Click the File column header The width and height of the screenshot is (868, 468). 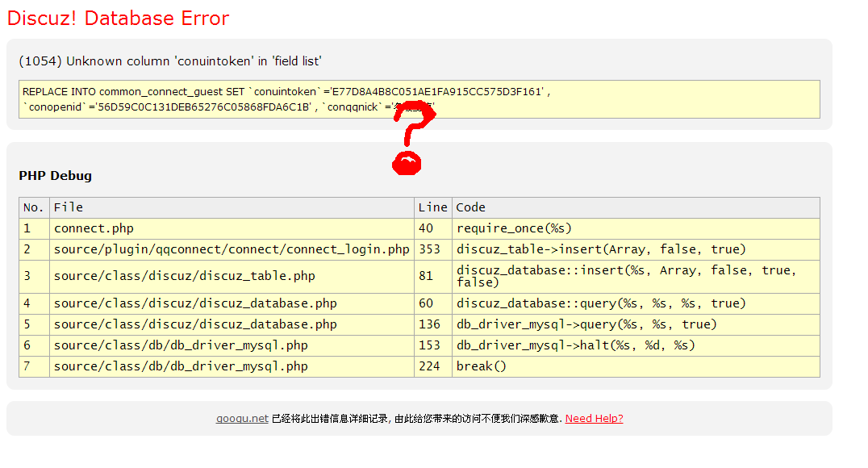[232, 207]
